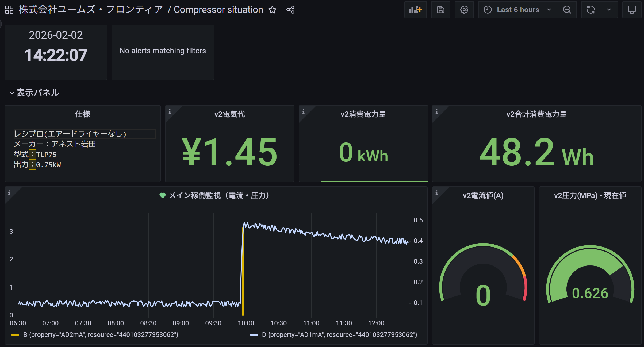Viewport: 644px width, 347px height.
Task: Save dashboard using the floppy disk icon
Action: tap(440, 10)
